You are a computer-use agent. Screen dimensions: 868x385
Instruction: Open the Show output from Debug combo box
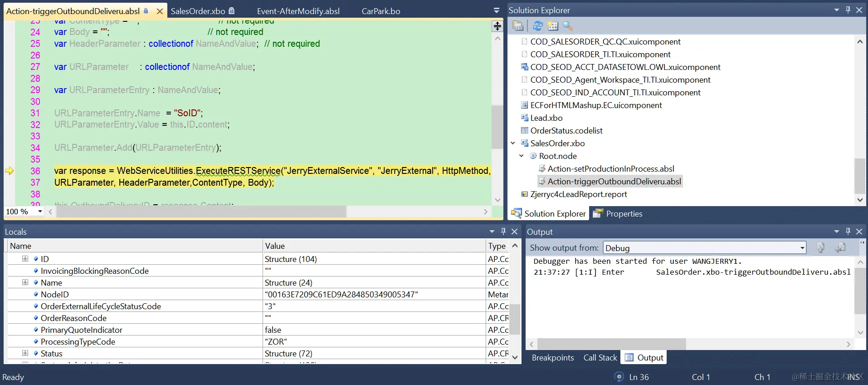pyautogui.click(x=705, y=247)
